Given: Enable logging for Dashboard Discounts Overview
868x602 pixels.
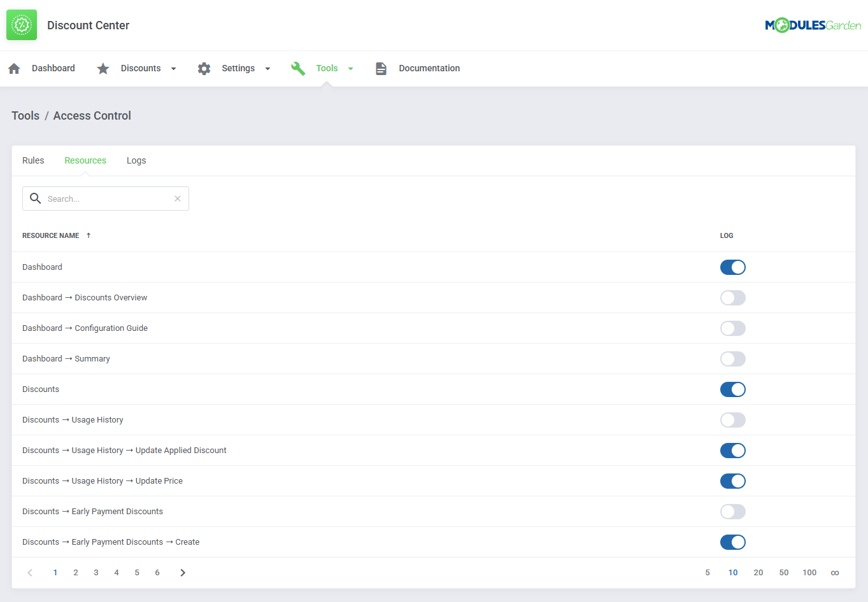Looking at the screenshot, I should 732,298.
